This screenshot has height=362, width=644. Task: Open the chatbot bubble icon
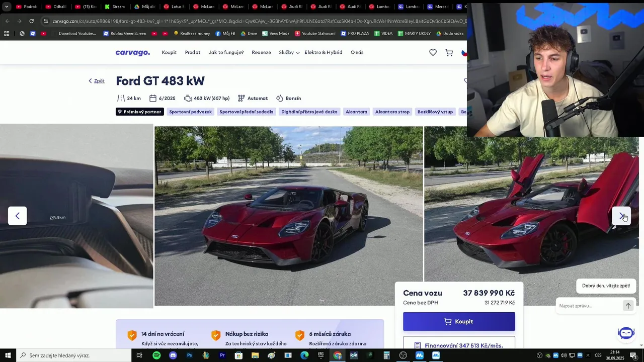coord(626,333)
